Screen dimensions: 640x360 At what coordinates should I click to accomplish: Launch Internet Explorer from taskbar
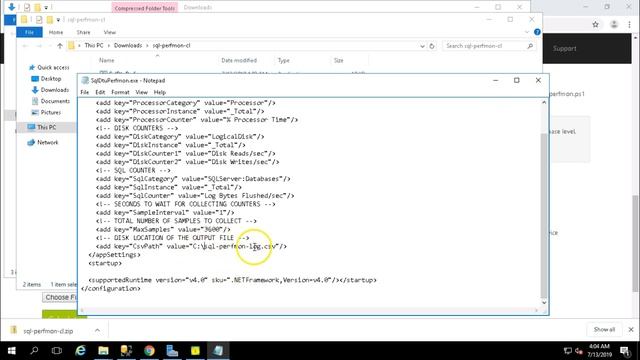tap(80, 351)
